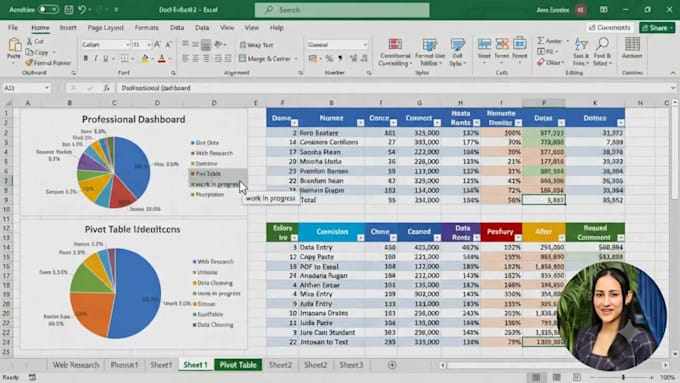Click the Insert Function fx icon
The image size is (680, 383).
[106, 88]
